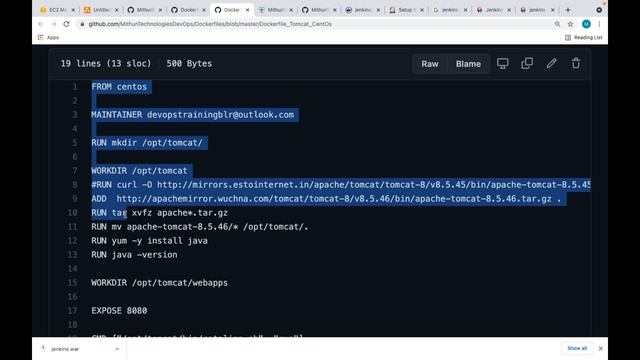Click the ADD apachemirror URL line

pyautogui.click(x=326, y=199)
